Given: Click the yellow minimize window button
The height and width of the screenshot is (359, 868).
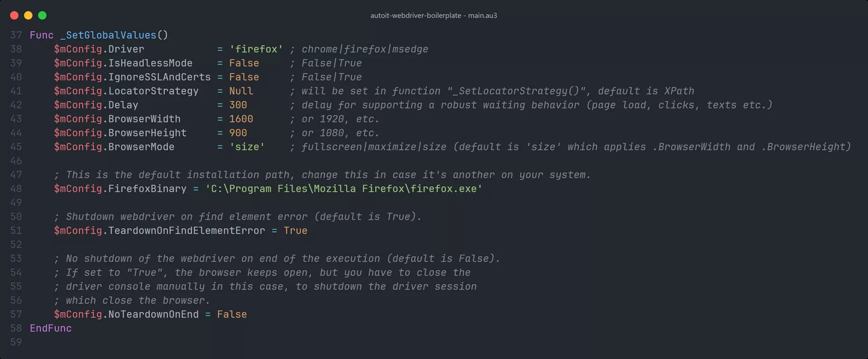Looking at the screenshot, I should [28, 15].
